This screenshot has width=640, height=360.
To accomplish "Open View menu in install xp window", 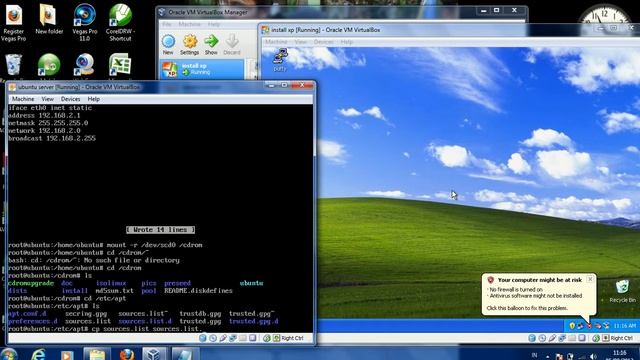I will click(x=300, y=42).
